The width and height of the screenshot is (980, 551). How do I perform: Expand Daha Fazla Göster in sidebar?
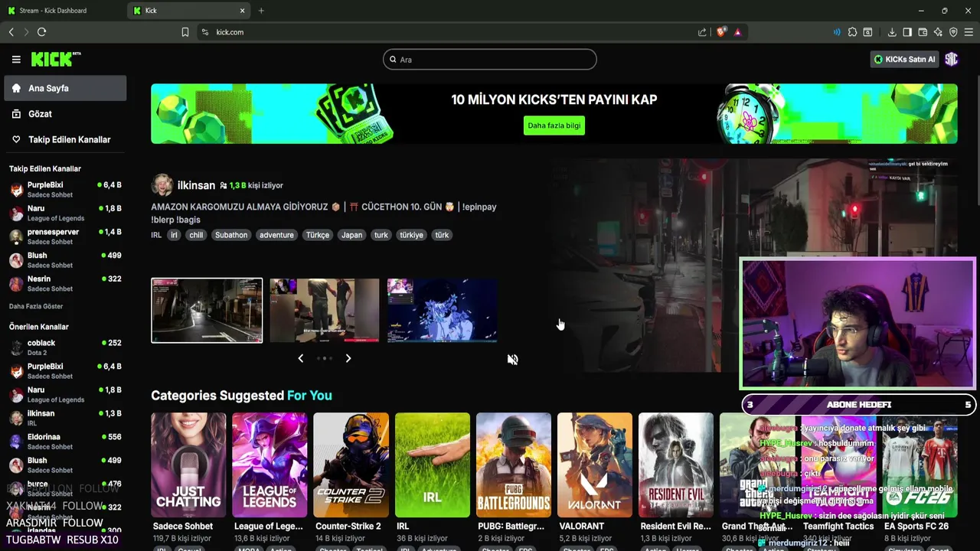(36, 306)
